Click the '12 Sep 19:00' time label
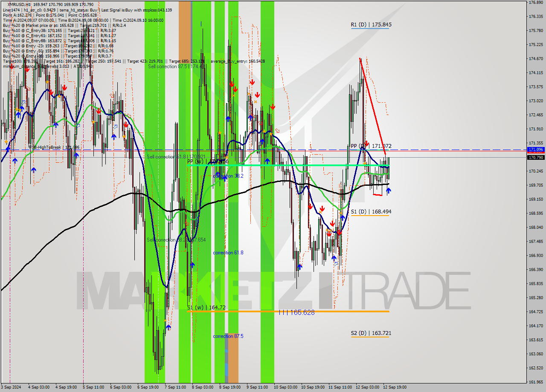 395,388
